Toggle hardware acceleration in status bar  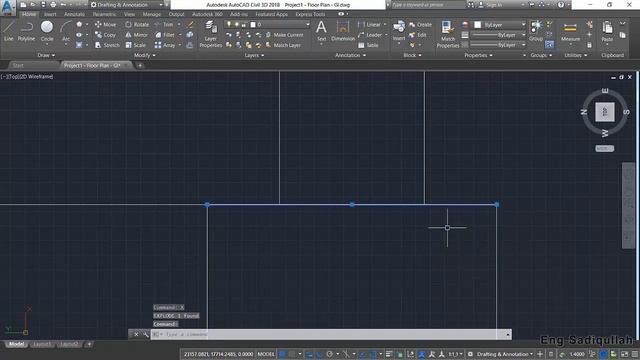pos(603,354)
